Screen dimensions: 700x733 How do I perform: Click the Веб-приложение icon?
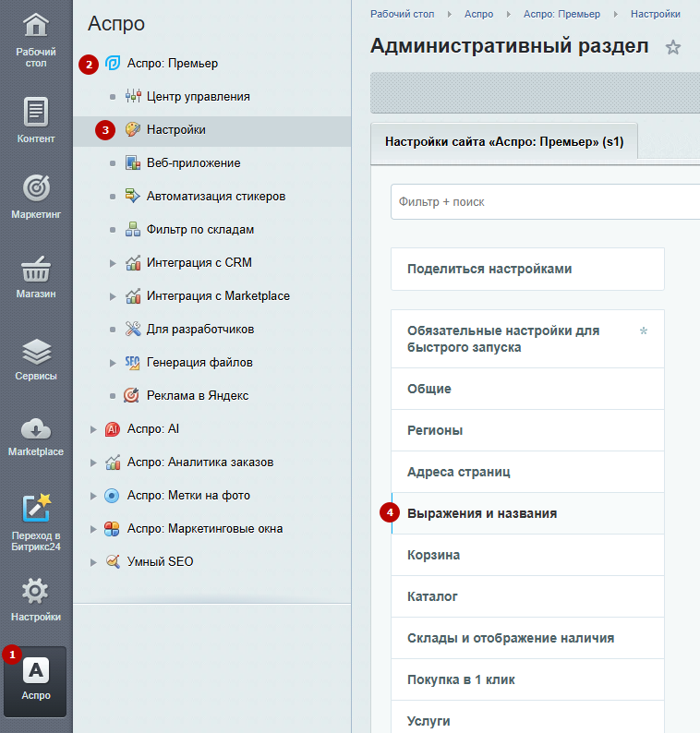(x=133, y=163)
